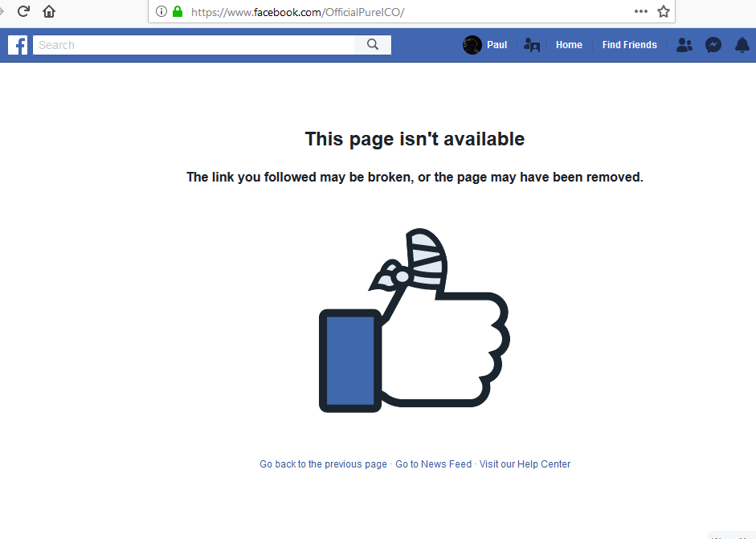Open Paul's profile picture

coord(472,45)
